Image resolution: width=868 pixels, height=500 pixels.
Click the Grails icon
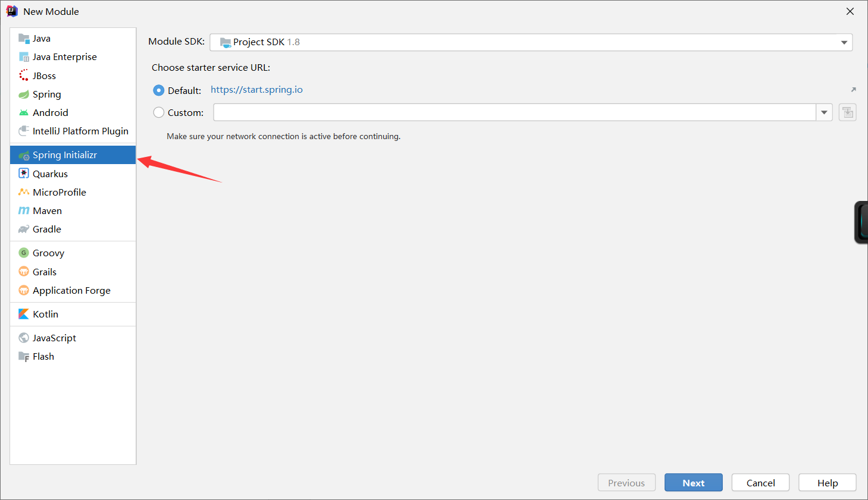(x=24, y=272)
